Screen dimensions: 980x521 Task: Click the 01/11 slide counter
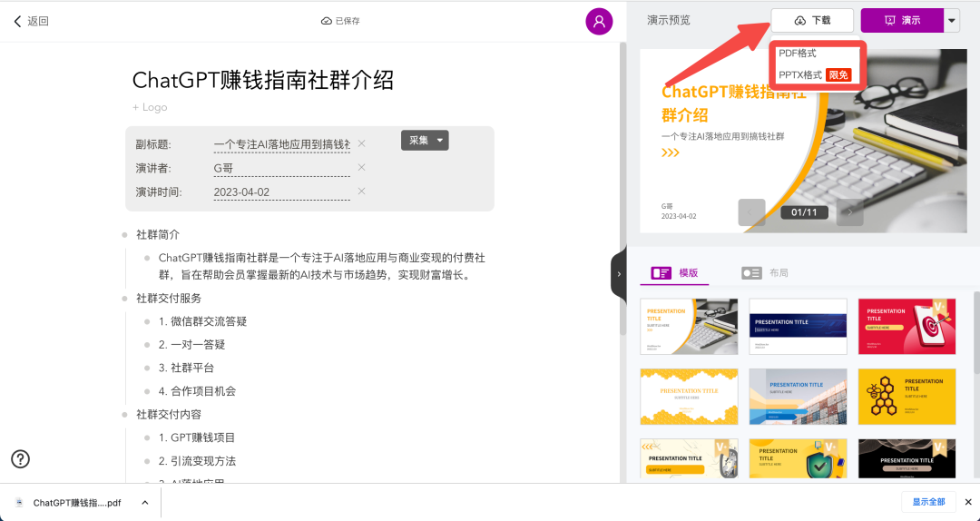pos(804,212)
